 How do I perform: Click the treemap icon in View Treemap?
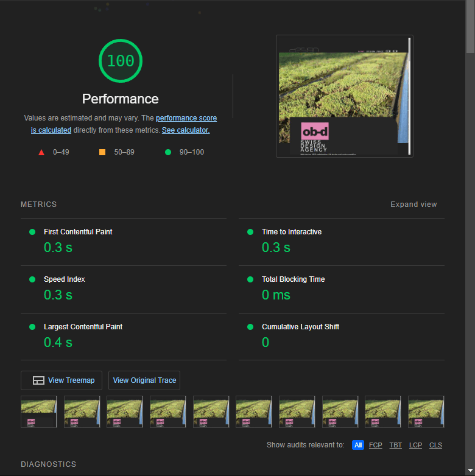38,380
